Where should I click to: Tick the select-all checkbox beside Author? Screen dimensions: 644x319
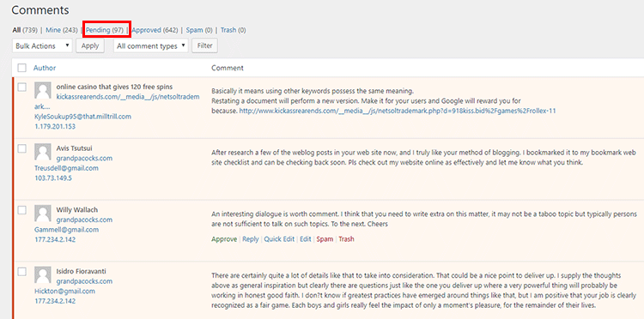click(x=22, y=68)
